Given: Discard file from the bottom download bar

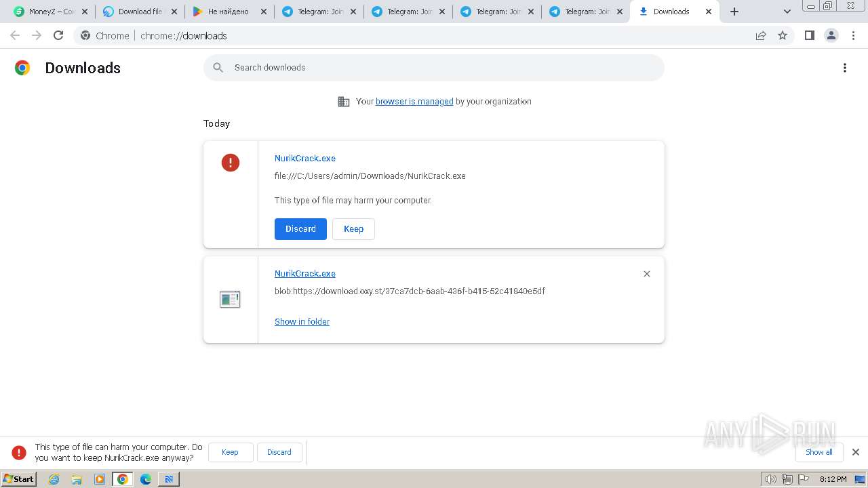Looking at the screenshot, I should point(279,452).
